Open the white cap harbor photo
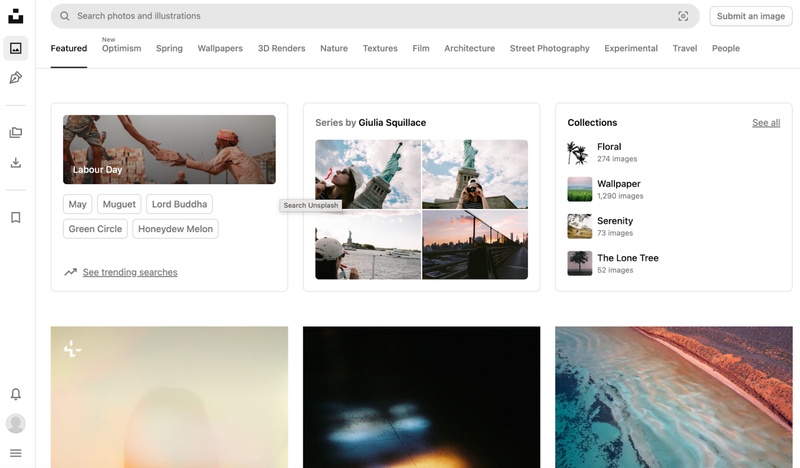This screenshot has height=468, width=800. pos(368,245)
